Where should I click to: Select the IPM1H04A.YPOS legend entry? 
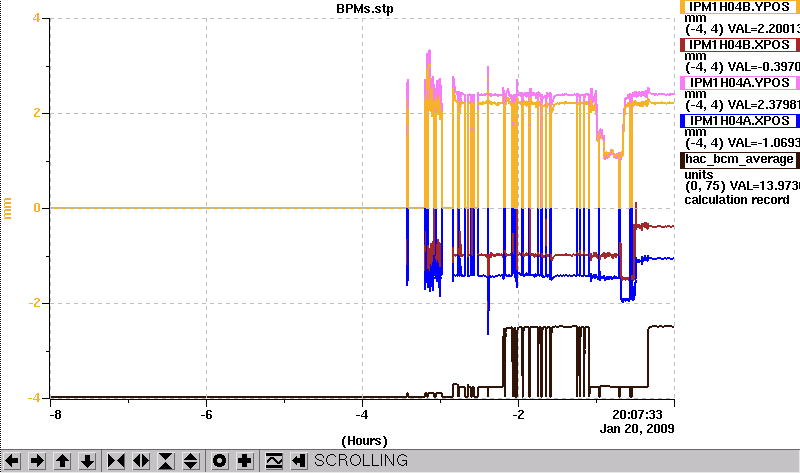click(x=740, y=83)
